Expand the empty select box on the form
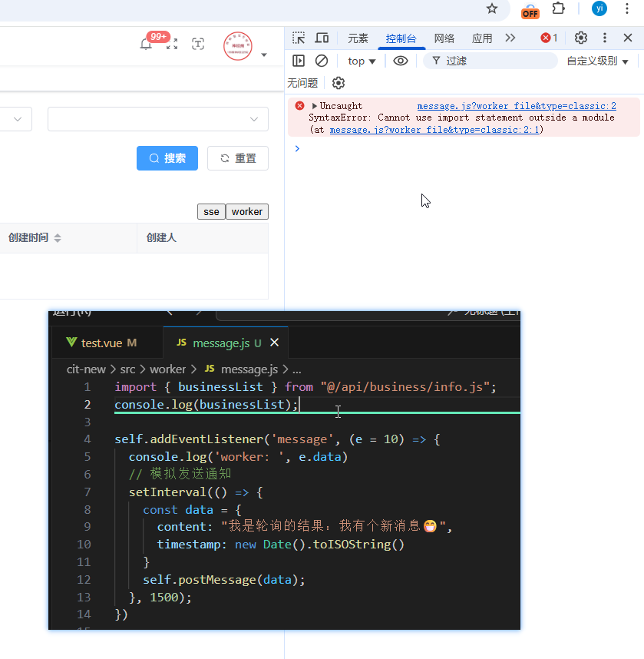The height and width of the screenshot is (659, 644). [157, 119]
